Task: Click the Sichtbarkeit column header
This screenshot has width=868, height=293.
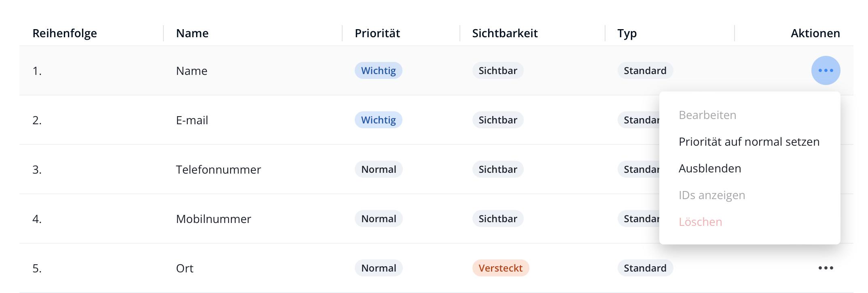Action: (505, 33)
